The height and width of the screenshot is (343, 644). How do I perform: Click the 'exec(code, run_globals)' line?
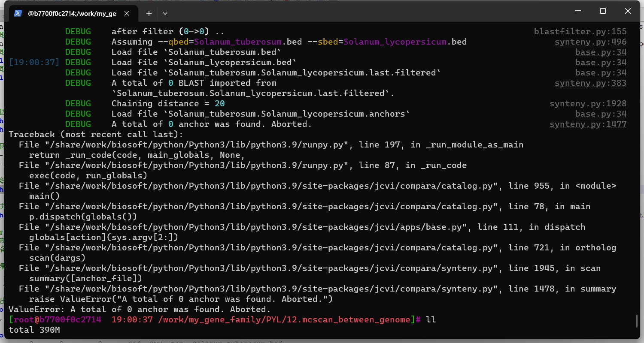[88, 175]
